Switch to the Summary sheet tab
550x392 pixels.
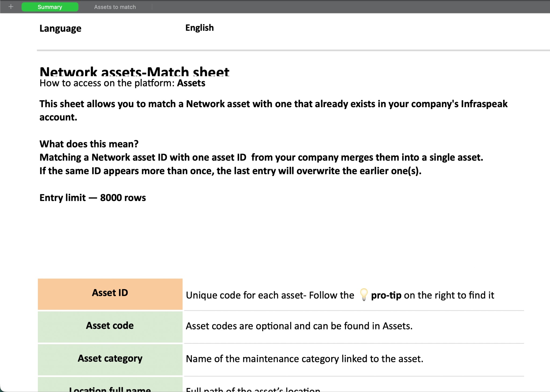[x=50, y=7]
